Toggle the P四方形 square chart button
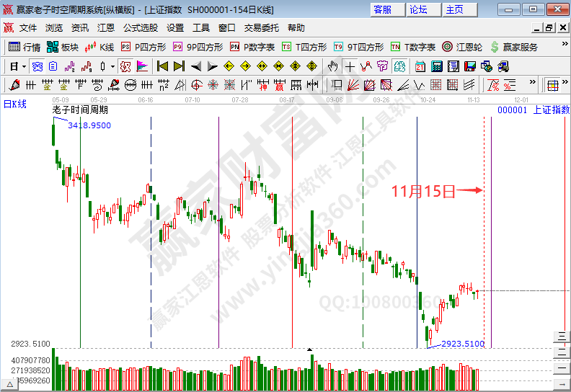The height and width of the screenshot is (392, 571). pyautogui.click(x=144, y=47)
